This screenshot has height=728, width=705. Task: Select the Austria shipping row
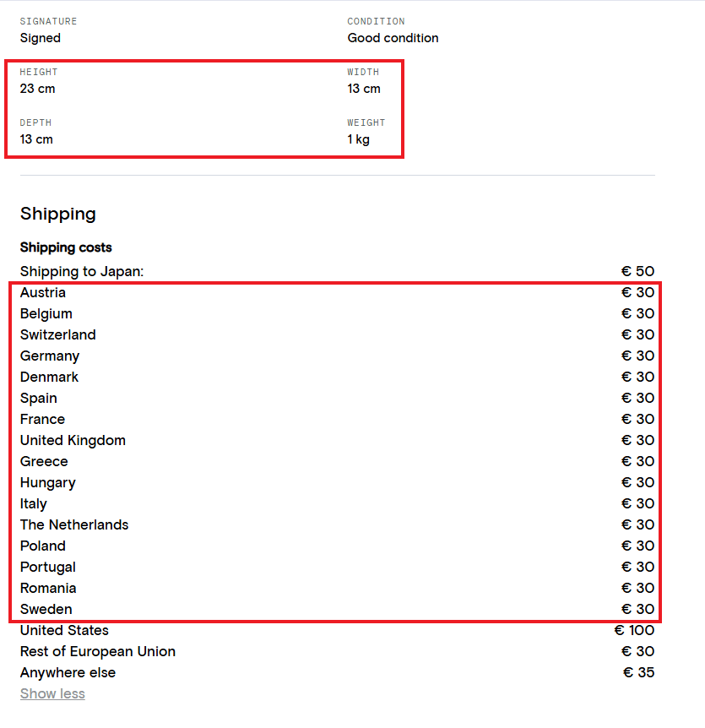click(337, 292)
